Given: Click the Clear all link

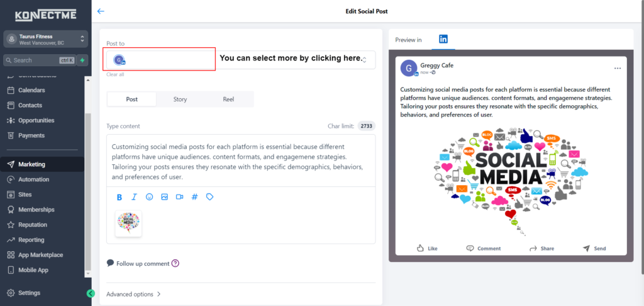Looking at the screenshot, I should point(115,74).
